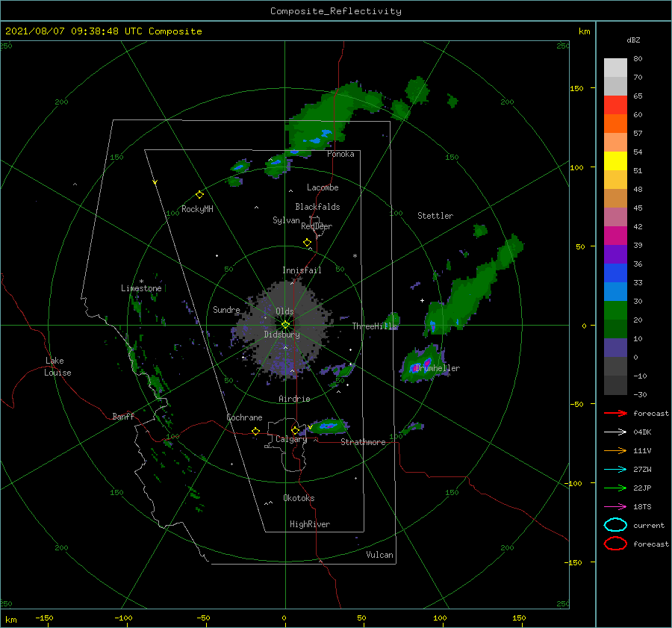The width and height of the screenshot is (672, 628).
Task: Click the Didsbury label
Action: pyautogui.click(x=282, y=335)
